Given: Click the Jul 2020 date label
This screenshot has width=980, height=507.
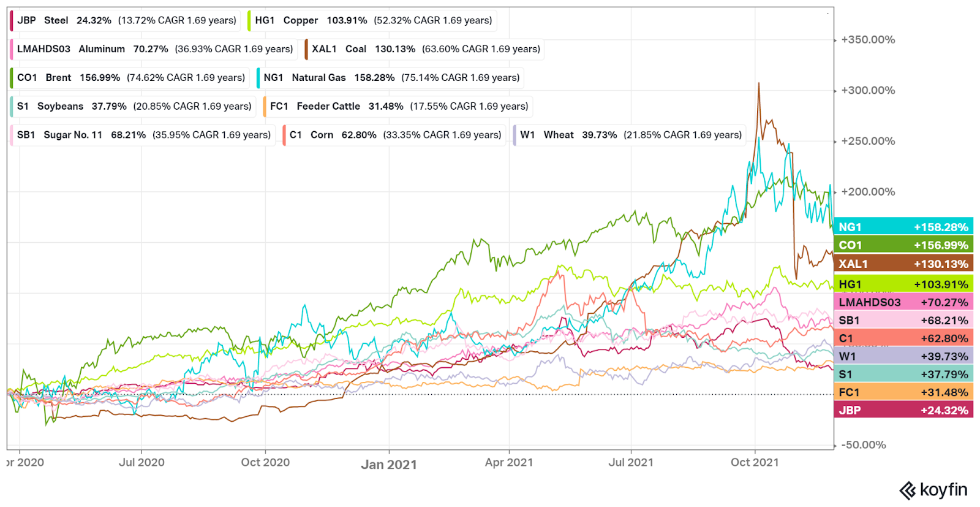Looking at the screenshot, I should (x=141, y=462).
